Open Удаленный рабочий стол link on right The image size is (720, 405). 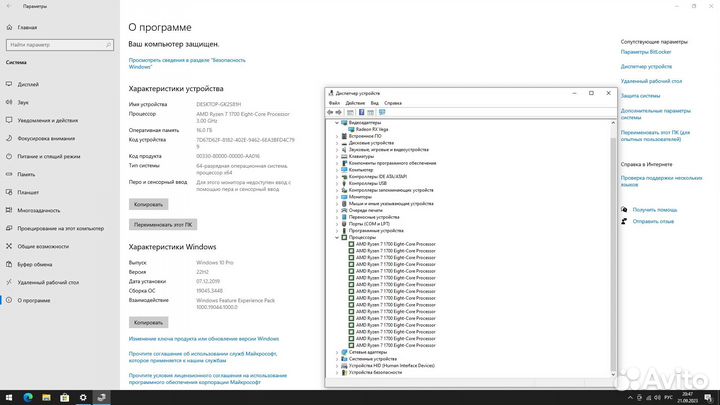[651, 81]
